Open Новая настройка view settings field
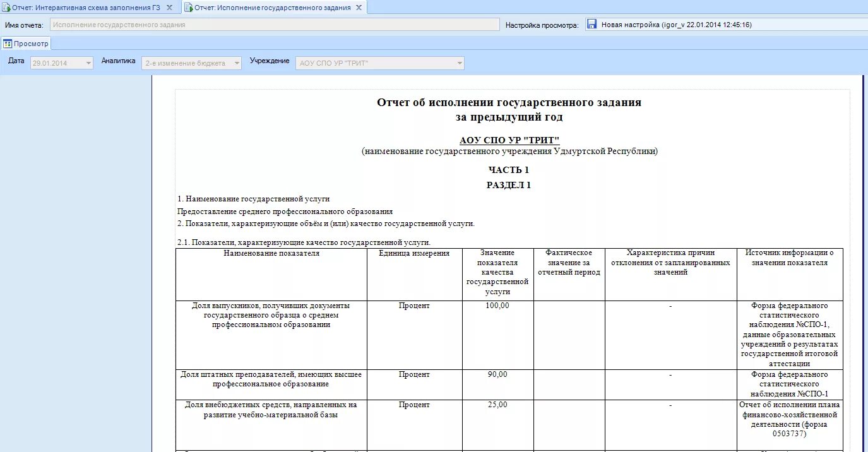This screenshot has width=868, height=452. click(725, 25)
